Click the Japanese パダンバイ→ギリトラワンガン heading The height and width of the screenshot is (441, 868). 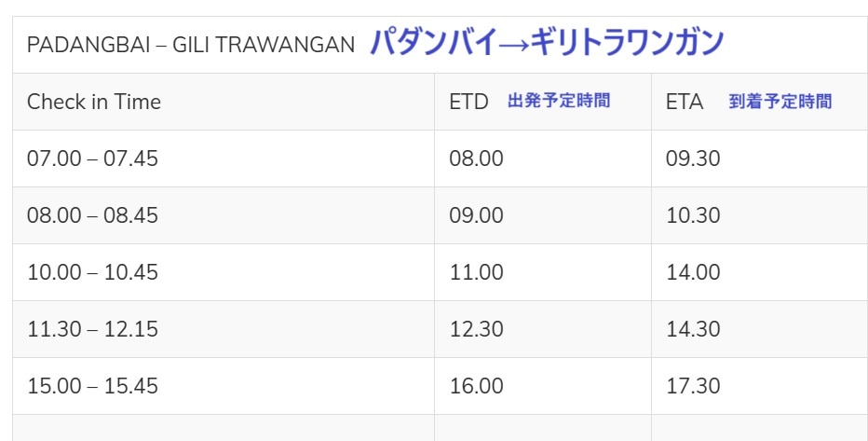coord(546,43)
